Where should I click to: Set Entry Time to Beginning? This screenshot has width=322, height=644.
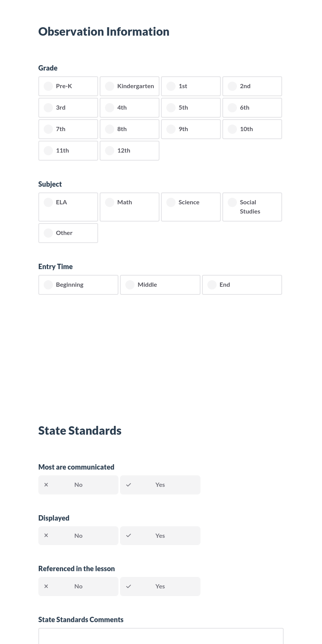click(x=78, y=284)
